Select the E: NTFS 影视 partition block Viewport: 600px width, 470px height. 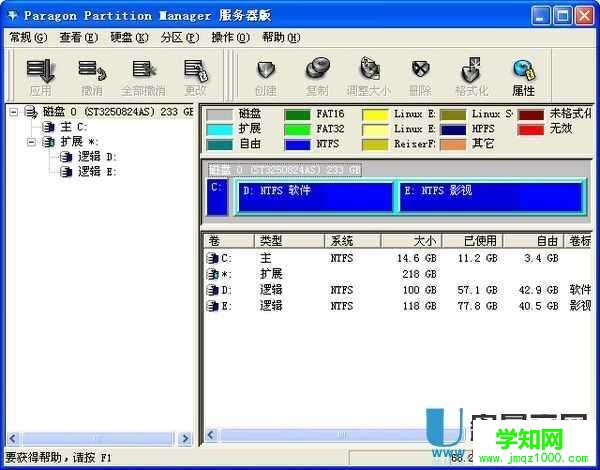click(x=491, y=197)
